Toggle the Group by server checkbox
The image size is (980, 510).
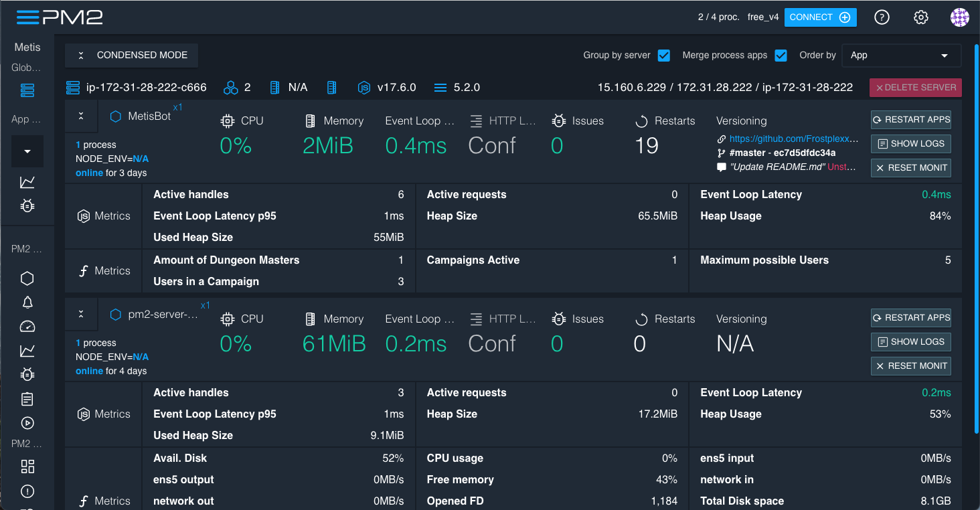coord(664,56)
